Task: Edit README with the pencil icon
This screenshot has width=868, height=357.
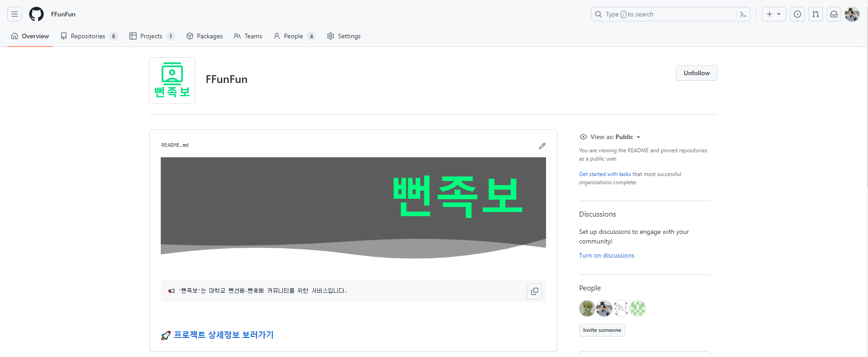Action: coord(542,146)
